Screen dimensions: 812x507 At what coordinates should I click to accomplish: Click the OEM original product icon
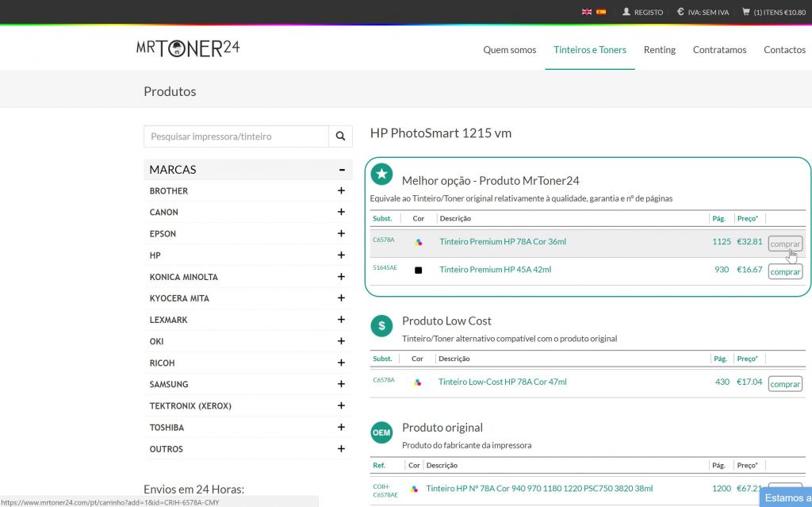point(381,432)
